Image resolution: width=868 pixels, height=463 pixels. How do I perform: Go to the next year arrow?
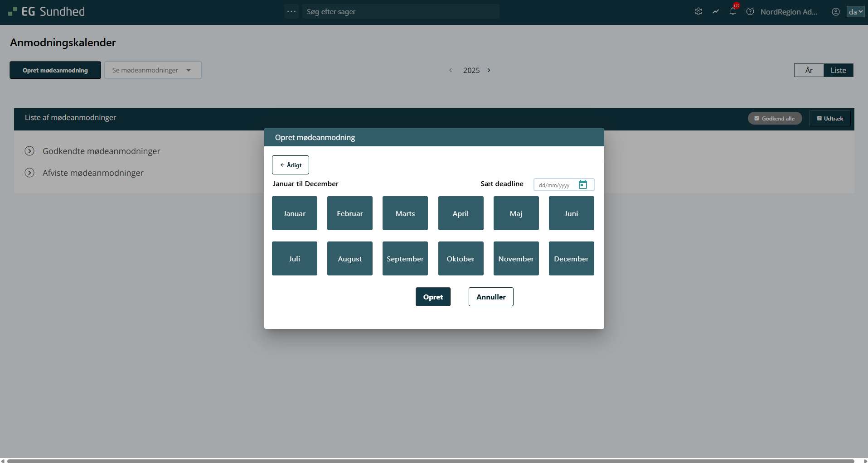click(489, 70)
